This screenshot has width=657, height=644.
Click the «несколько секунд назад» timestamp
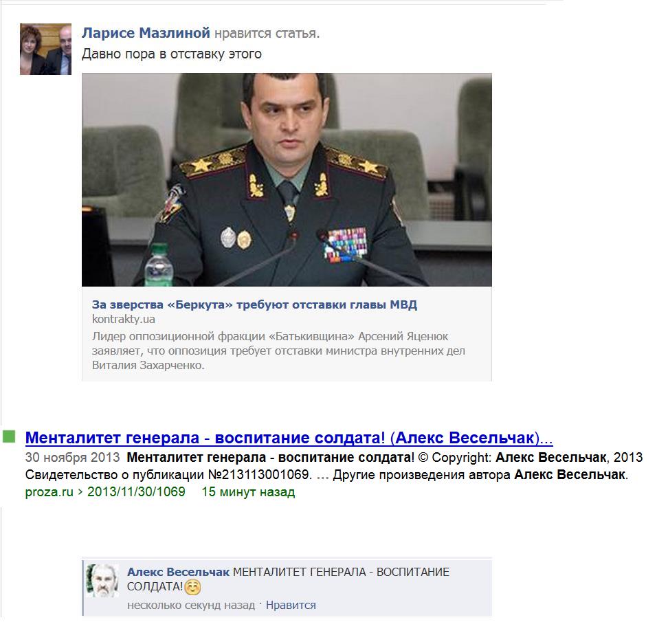[191, 606]
